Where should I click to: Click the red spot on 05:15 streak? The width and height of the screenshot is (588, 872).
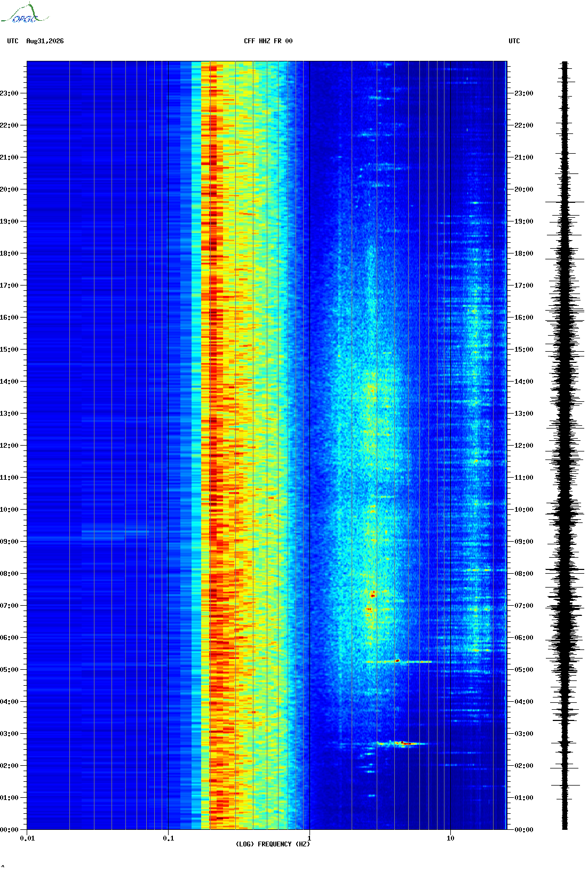pos(397,661)
